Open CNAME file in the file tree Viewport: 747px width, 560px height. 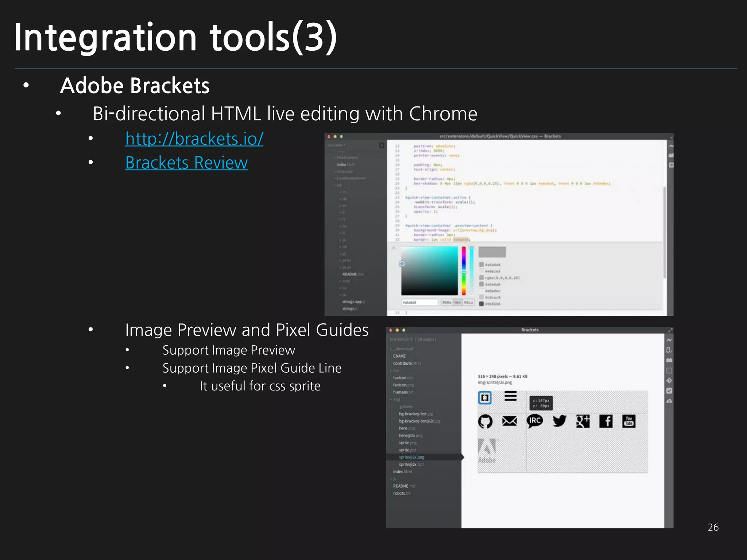(x=399, y=356)
